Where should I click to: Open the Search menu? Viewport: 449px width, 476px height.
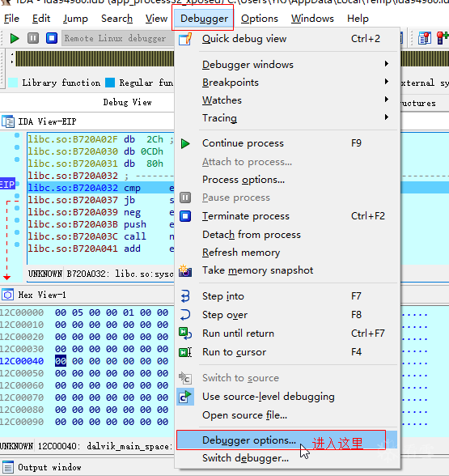tap(116, 19)
